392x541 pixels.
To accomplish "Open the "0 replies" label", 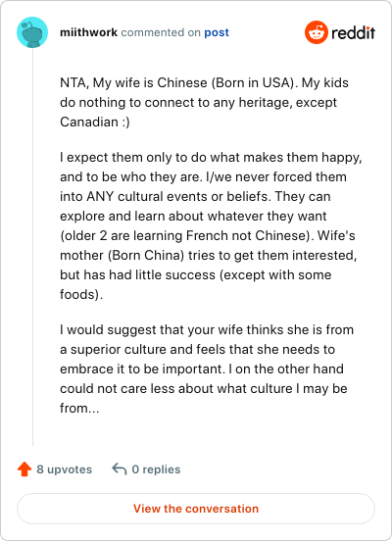I will pyautogui.click(x=156, y=469).
